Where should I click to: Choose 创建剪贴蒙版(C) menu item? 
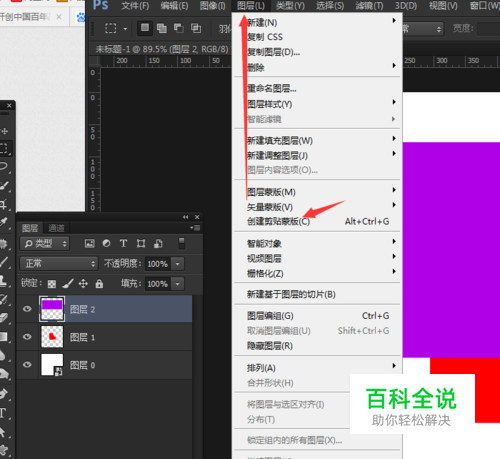pos(317,221)
